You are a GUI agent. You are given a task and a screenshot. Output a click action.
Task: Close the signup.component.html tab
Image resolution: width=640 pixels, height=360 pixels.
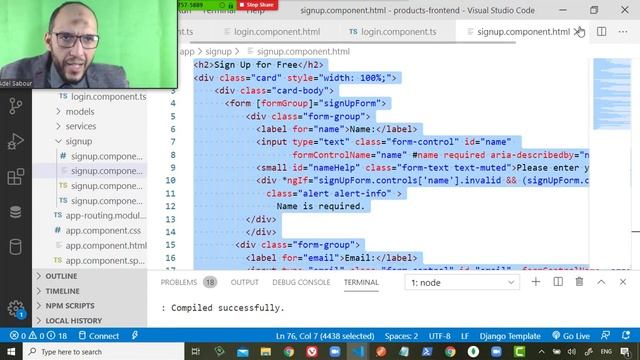pyautogui.click(x=578, y=31)
